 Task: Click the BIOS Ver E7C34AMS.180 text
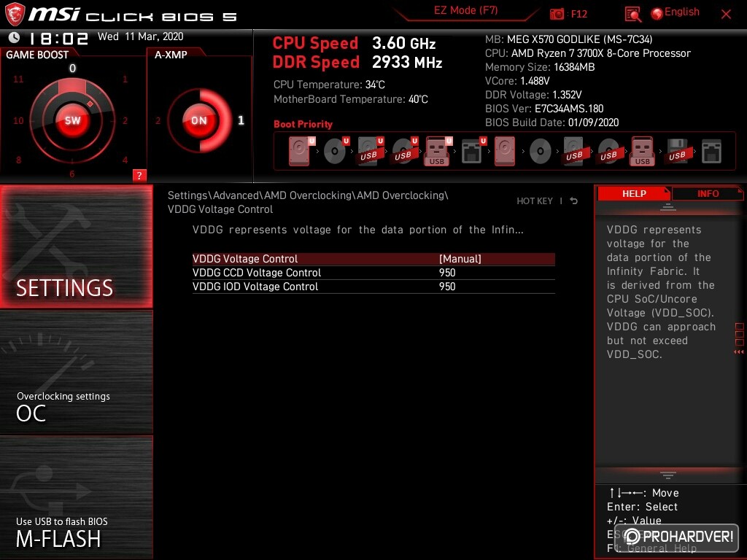(544, 109)
